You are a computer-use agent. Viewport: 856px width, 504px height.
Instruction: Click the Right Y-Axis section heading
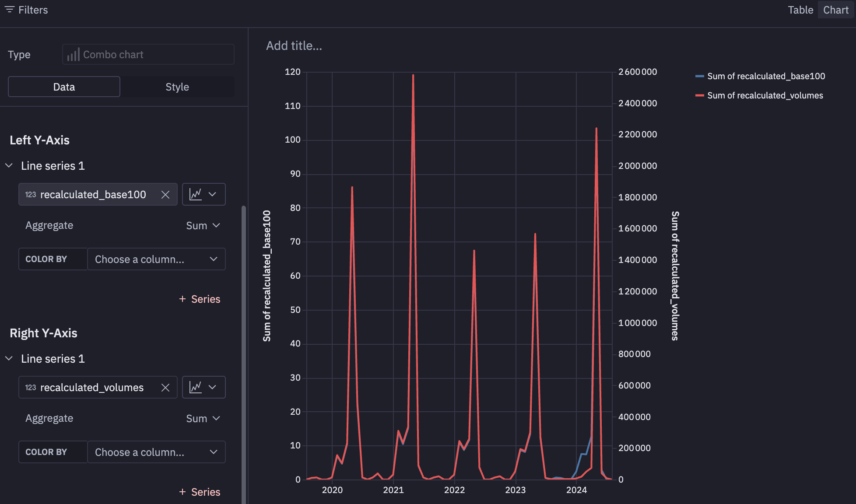[x=43, y=333]
